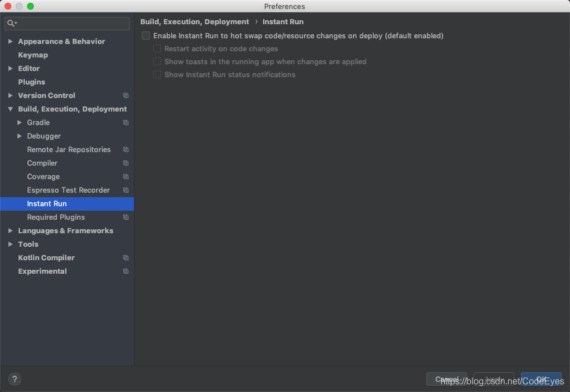
Task: Expand the Debugger subtree arrow
Action: 20,136
